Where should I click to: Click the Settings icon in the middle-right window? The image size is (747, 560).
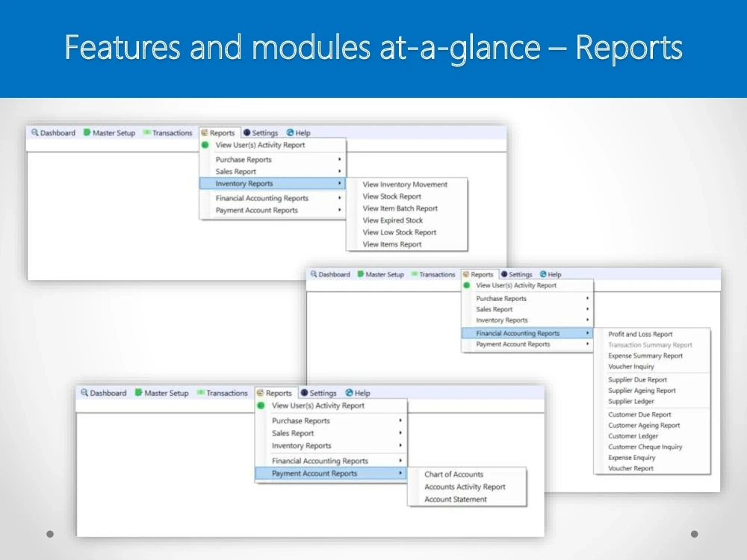[504, 274]
